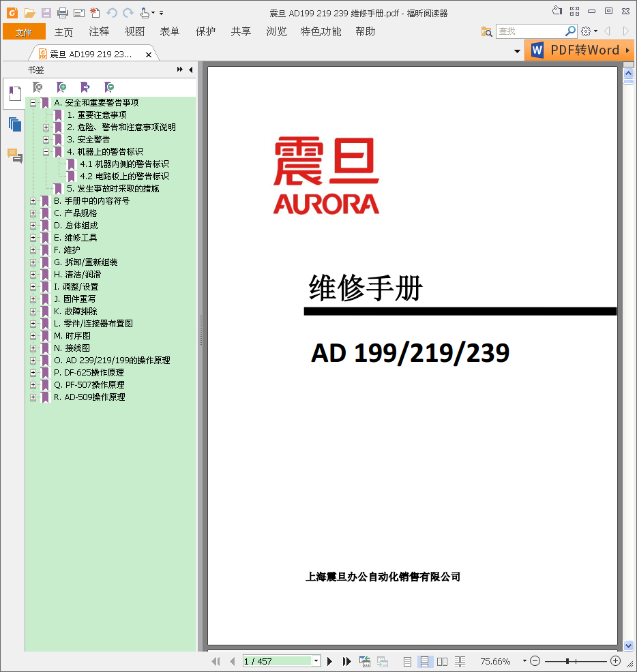
Task: Click the previous view icon in status bar
Action: pos(365,661)
